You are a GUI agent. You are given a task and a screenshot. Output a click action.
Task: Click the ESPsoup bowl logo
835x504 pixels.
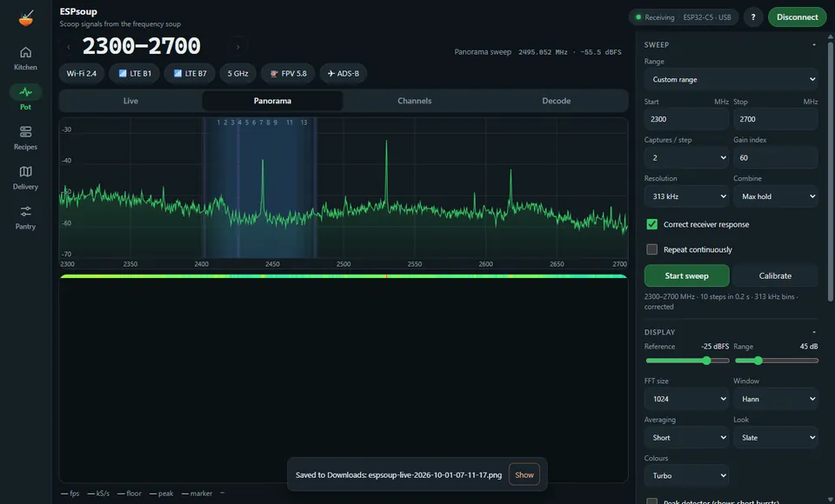[x=25, y=18]
